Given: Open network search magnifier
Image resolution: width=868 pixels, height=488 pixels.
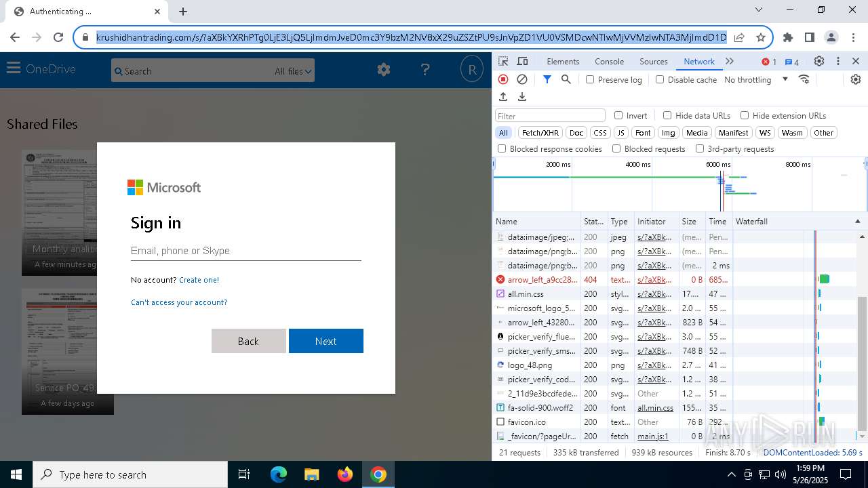Looking at the screenshot, I should click(566, 79).
